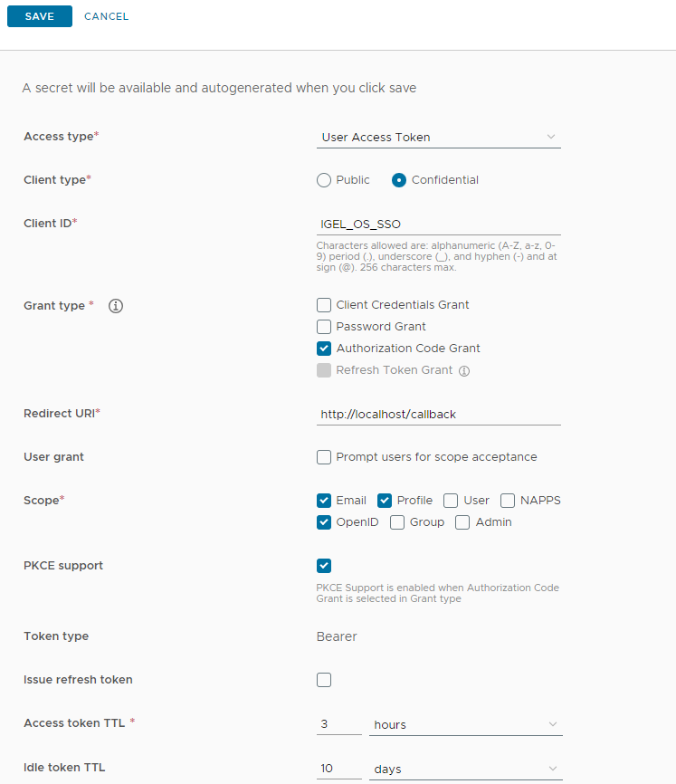The width and height of the screenshot is (676, 784).
Task: Select the Public client type
Action: pos(324,180)
